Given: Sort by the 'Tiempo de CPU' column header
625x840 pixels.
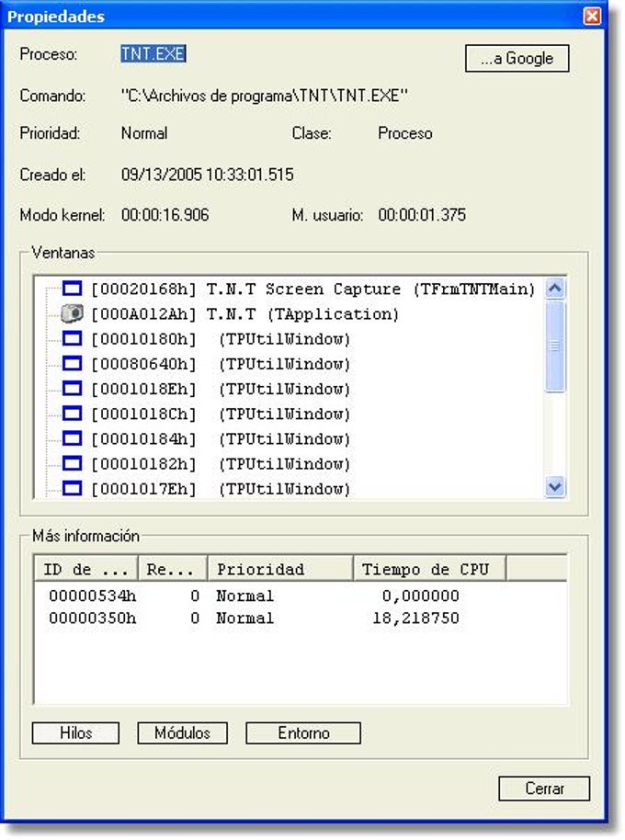Looking at the screenshot, I should pos(429,569).
